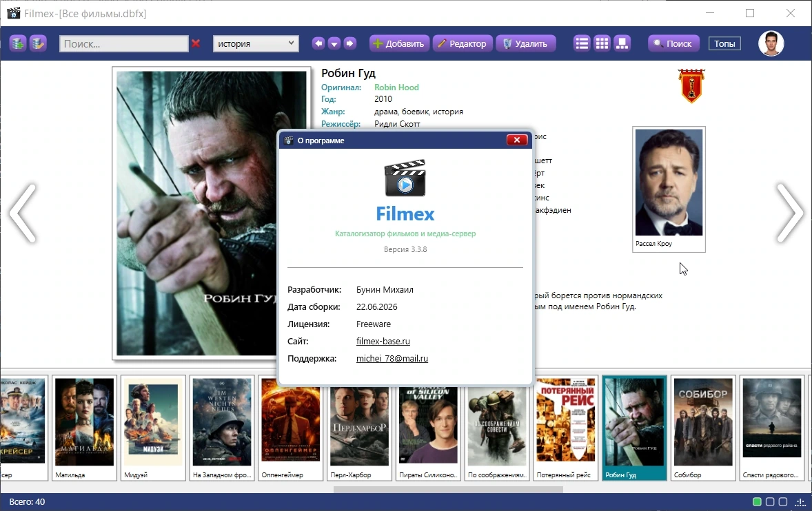
Task: Click the database edit icon with pencil
Action: click(x=38, y=43)
